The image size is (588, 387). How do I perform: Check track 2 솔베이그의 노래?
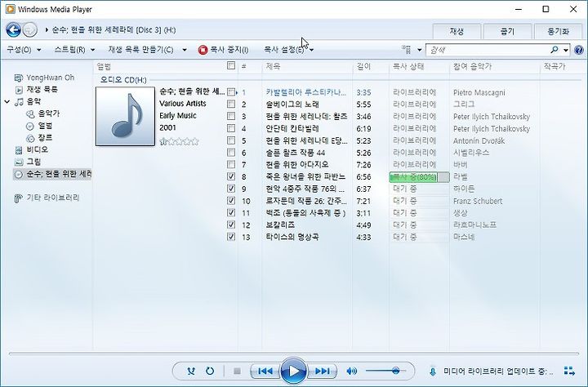point(231,104)
